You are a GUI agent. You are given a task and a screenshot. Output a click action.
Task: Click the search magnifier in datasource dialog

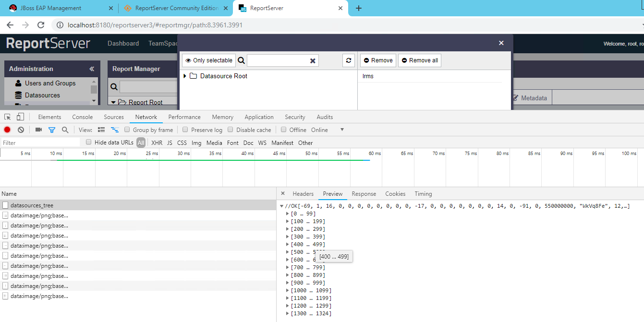point(242,60)
